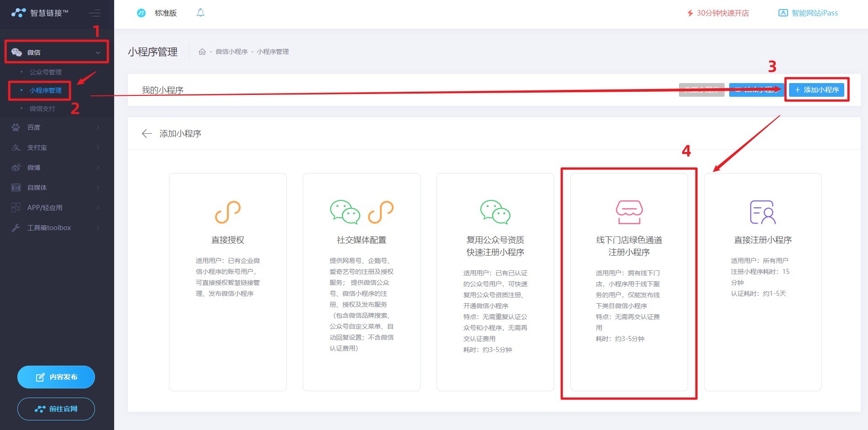Click the gray 失效小程序 button
This screenshot has width=868, height=430.
tap(701, 90)
